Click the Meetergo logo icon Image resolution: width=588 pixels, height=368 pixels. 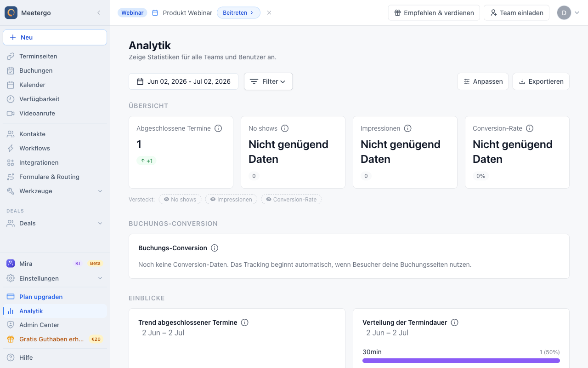pyautogui.click(x=11, y=12)
